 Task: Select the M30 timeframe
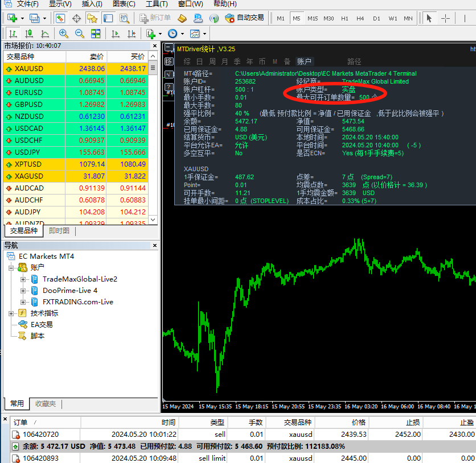pyautogui.click(x=329, y=19)
